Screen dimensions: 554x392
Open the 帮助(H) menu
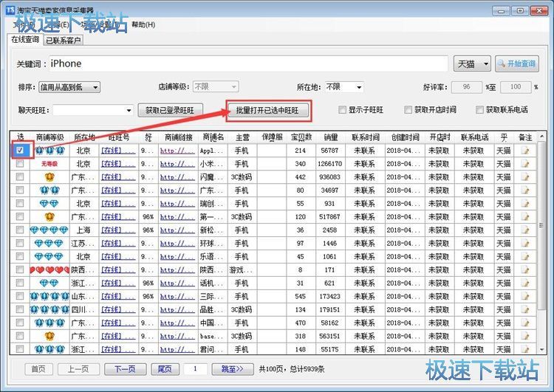(143, 24)
